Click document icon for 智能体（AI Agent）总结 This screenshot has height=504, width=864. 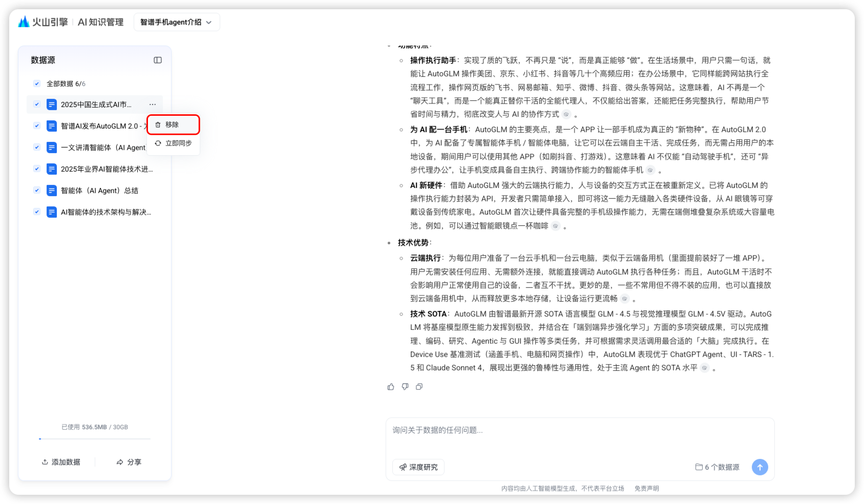[x=52, y=191]
